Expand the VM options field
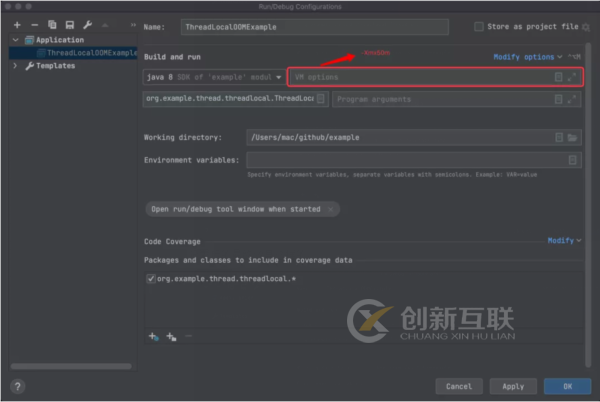This screenshot has height=402, width=600. click(x=572, y=77)
